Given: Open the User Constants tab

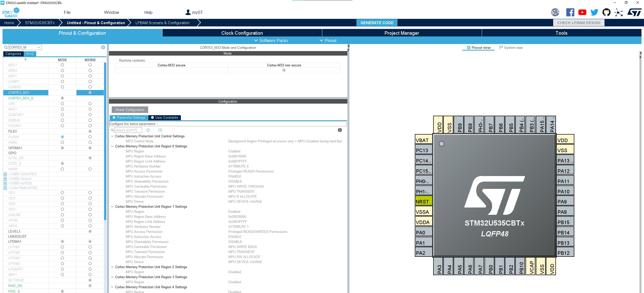Looking at the screenshot, I should pyautogui.click(x=165, y=117).
